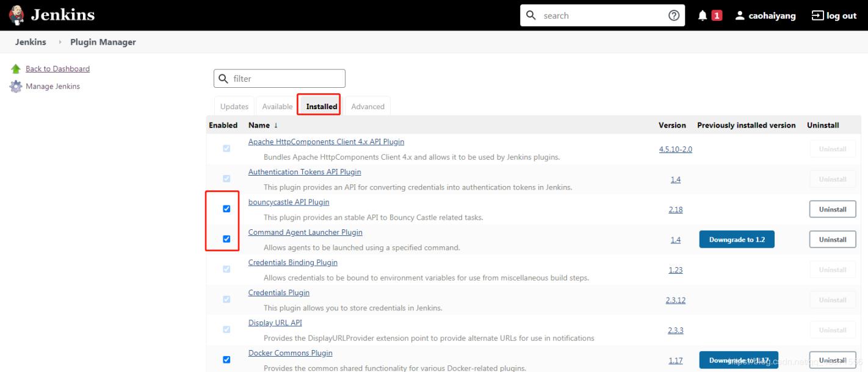Viewport: 868px width, 372px height.
Task: Click the Jenkins breadcrumb item
Action: (31, 42)
